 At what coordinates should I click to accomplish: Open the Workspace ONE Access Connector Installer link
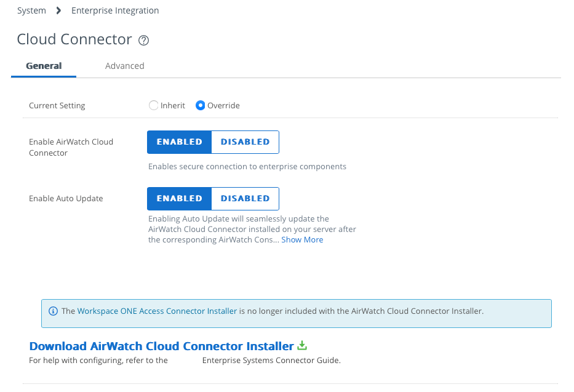coord(157,311)
